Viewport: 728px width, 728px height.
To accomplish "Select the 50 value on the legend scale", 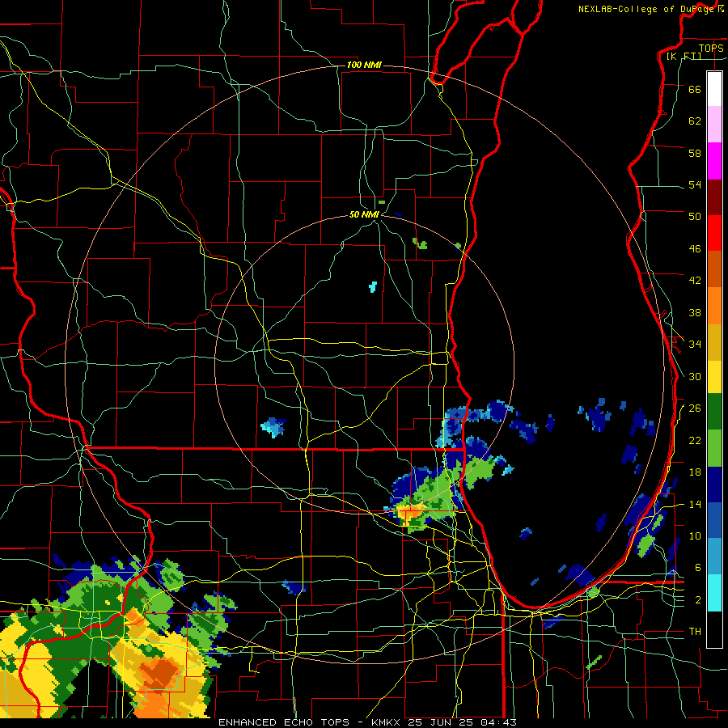I will coord(695,217).
